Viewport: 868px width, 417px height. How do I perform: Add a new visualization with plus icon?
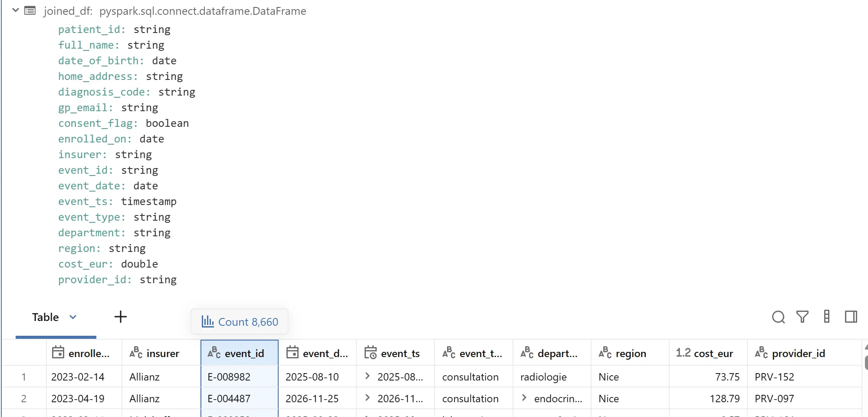[121, 317]
